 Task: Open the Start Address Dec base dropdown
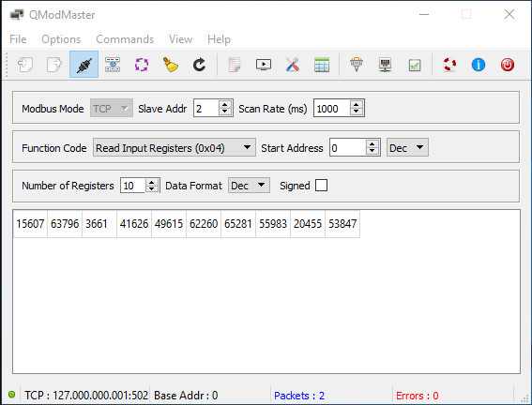(407, 148)
